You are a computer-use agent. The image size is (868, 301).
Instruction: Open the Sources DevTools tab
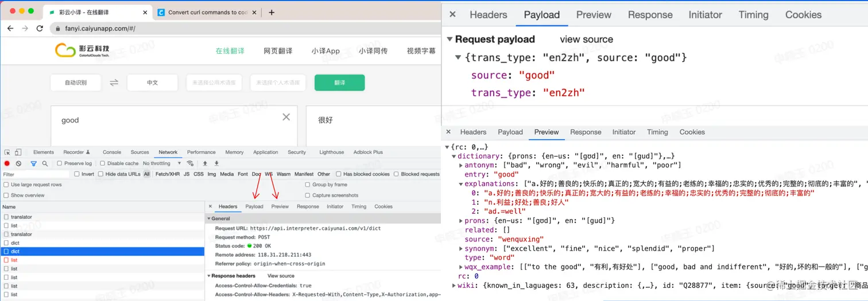tap(140, 153)
